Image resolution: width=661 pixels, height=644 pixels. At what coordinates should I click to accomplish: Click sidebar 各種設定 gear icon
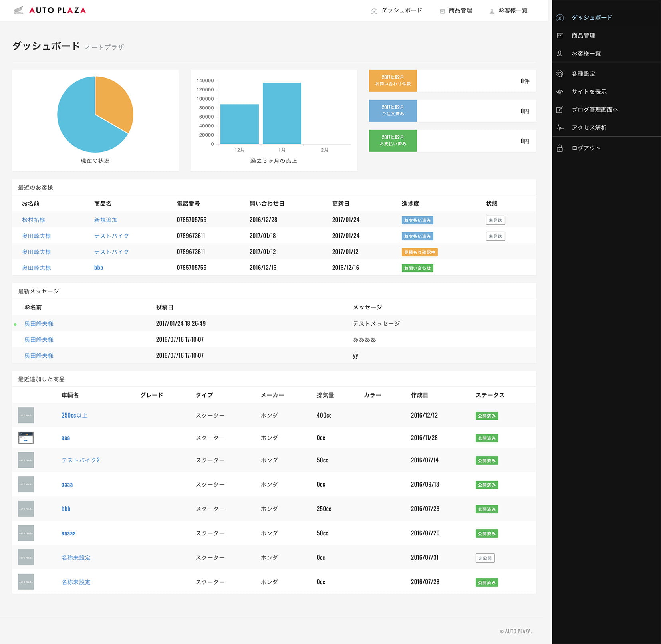point(560,74)
